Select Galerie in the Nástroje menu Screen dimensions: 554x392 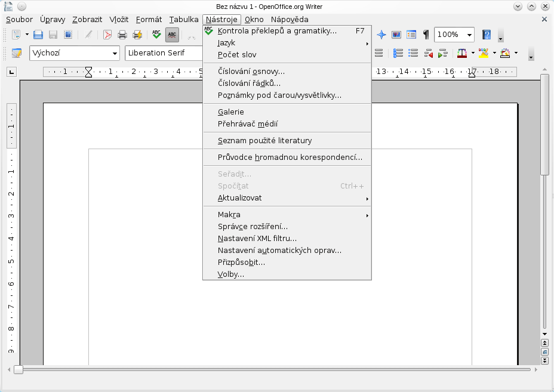287,112
